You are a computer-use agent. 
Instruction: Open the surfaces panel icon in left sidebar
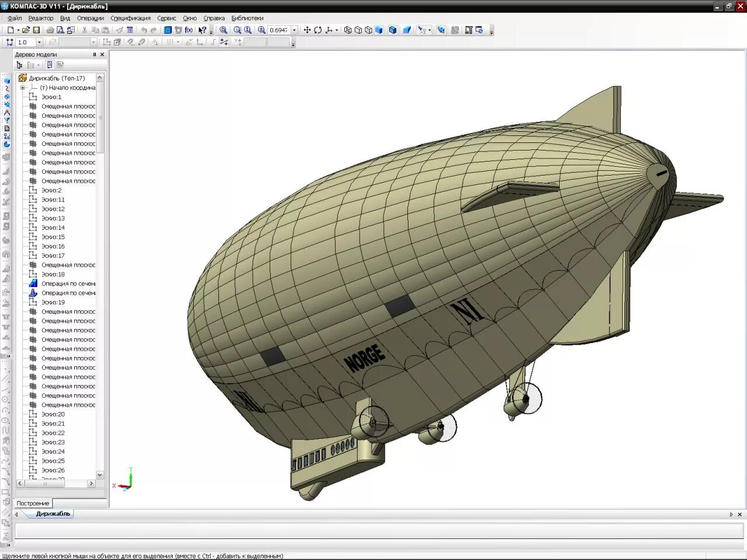(7, 97)
